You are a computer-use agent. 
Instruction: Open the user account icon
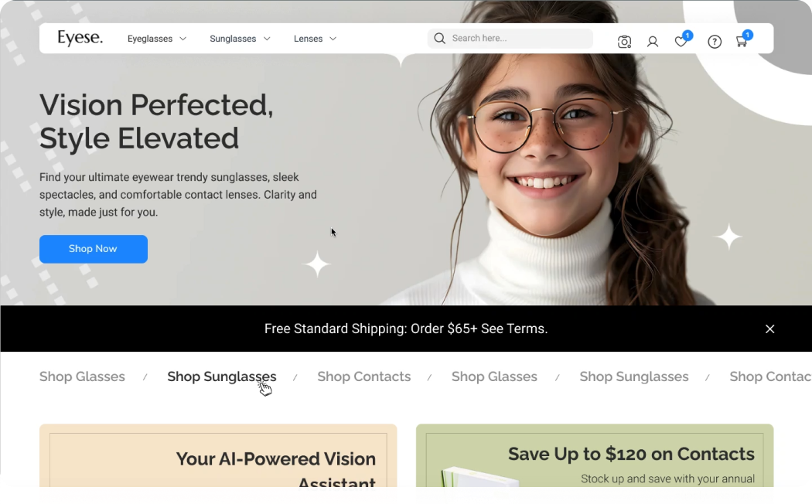click(x=653, y=42)
